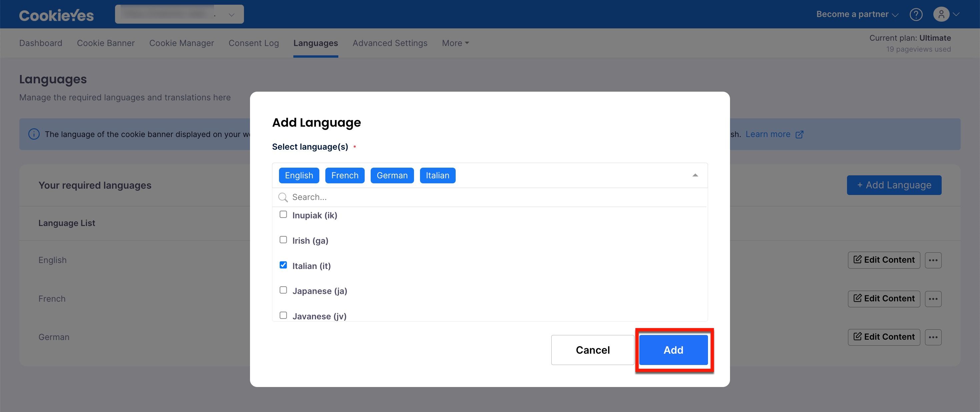Open the three-dot menu for English
The width and height of the screenshot is (980, 412).
(x=933, y=260)
